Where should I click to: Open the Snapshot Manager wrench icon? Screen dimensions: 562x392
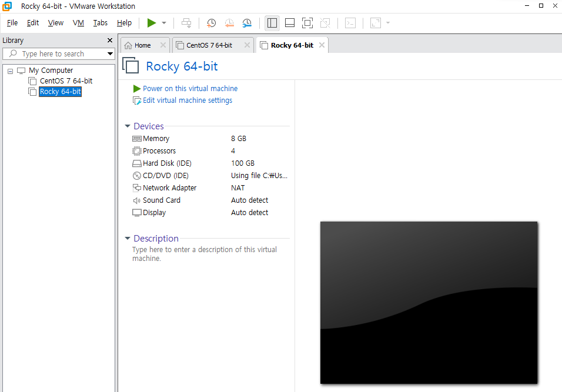pos(247,23)
